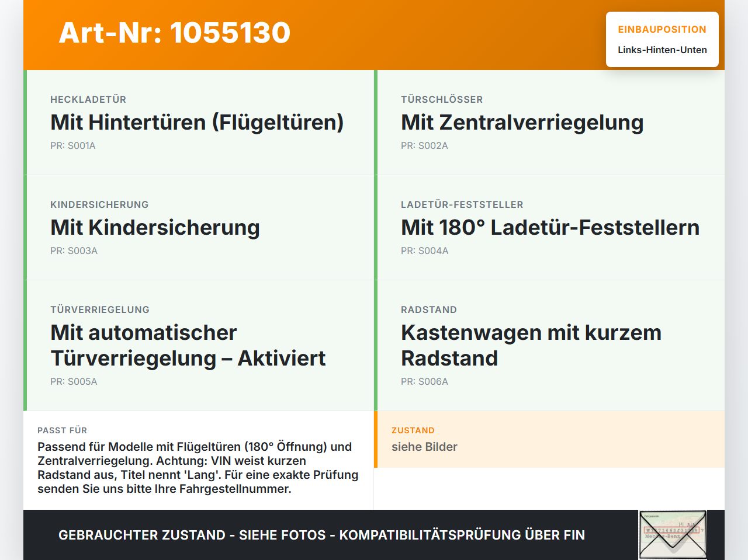Select Mit Hintertüren (Flügeltüren) text
748x560 pixels.
coord(197,123)
